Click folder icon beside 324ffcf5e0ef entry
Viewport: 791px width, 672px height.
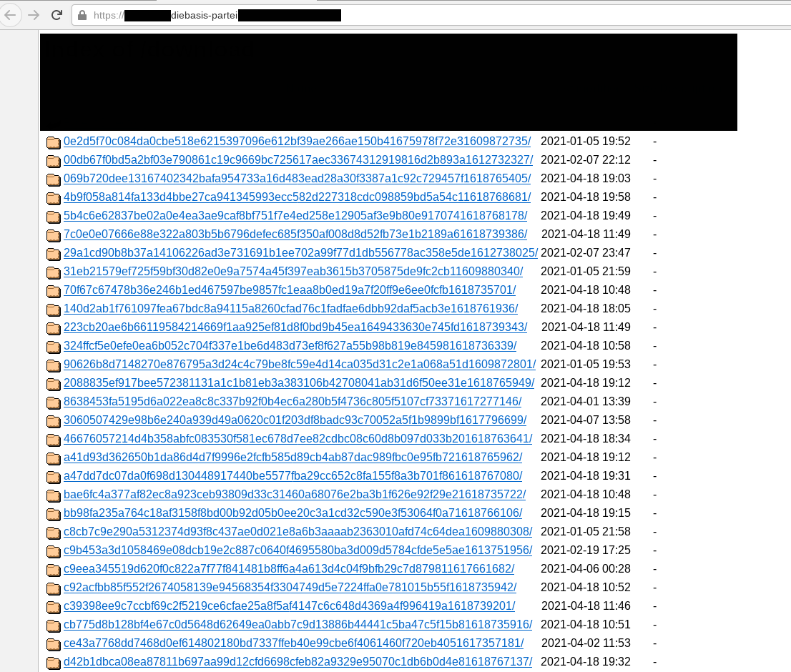(x=54, y=347)
